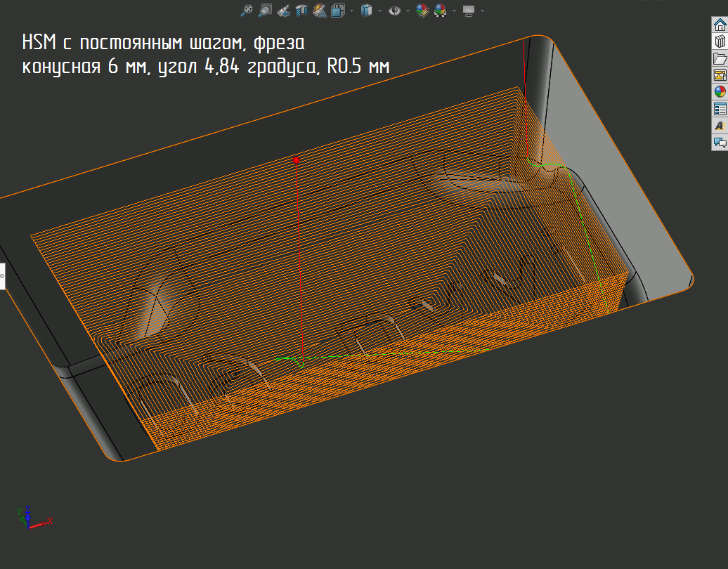Click the X axis of the triad
The width and height of the screenshot is (728, 569).
pyautogui.click(x=41, y=523)
